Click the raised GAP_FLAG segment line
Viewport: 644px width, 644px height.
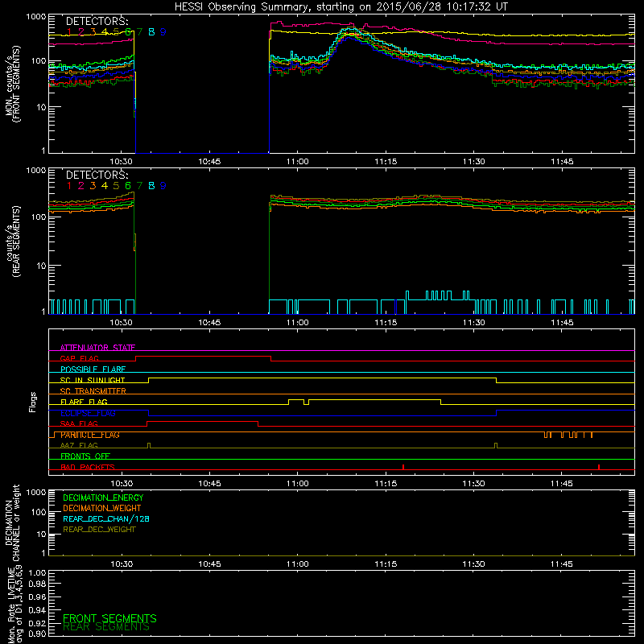pyautogui.click(x=204, y=357)
